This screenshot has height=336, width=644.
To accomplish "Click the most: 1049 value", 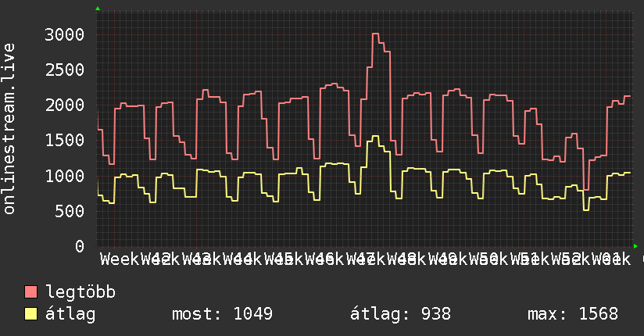I will [x=222, y=314].
